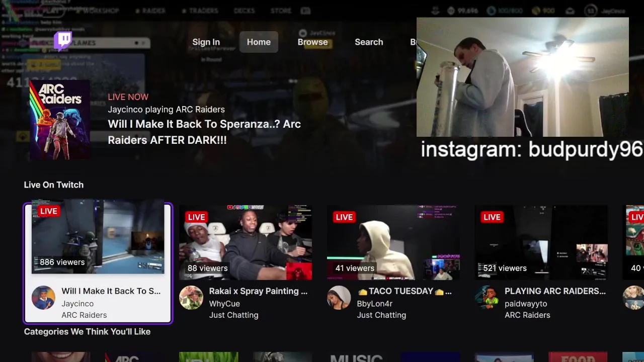Open ARC Raiders category under paidwayyto

tap(527, 315)
